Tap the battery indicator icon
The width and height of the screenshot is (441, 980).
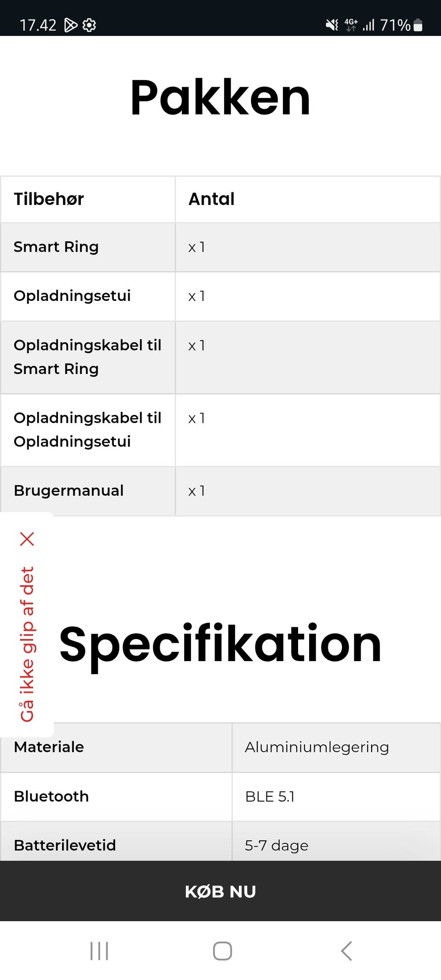418,25
